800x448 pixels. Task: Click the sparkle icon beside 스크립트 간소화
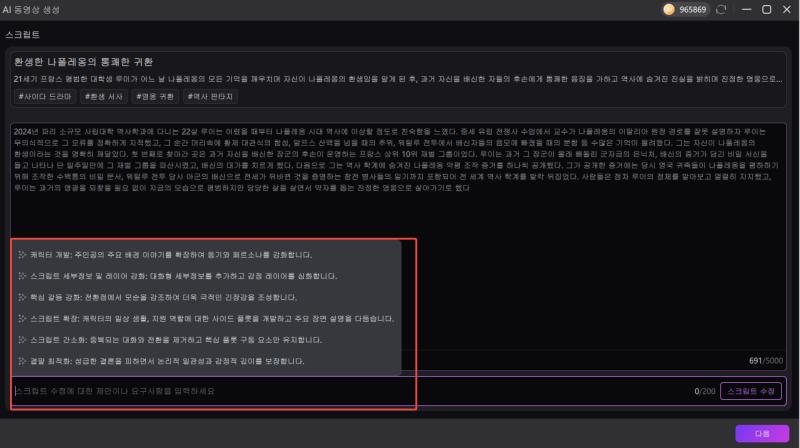22,340
